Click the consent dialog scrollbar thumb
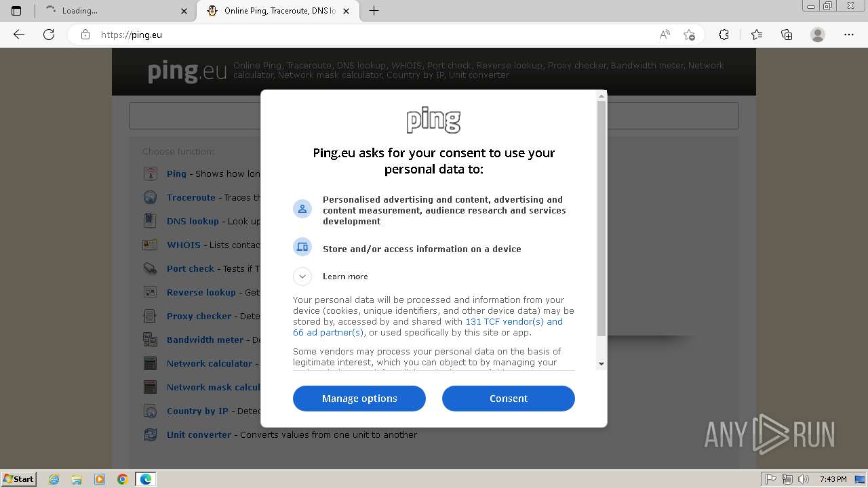Image resolution: width=868 pixels, height=488 pixels. point(601,218)
